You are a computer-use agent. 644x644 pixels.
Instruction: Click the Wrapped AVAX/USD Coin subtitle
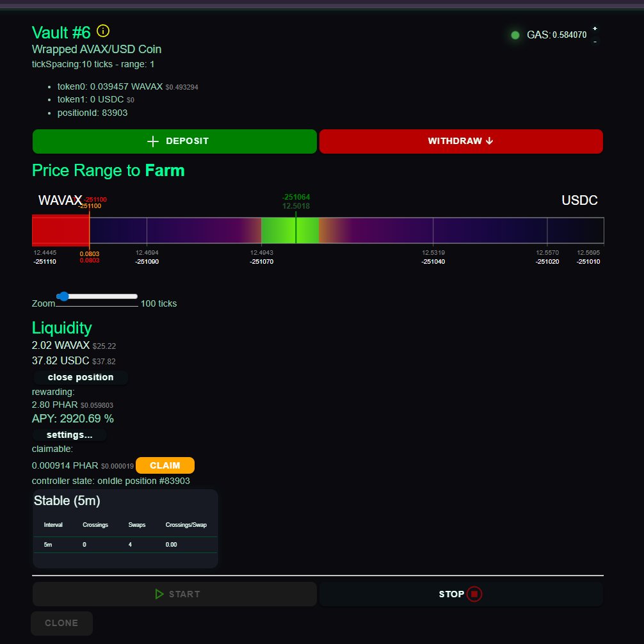97,49
